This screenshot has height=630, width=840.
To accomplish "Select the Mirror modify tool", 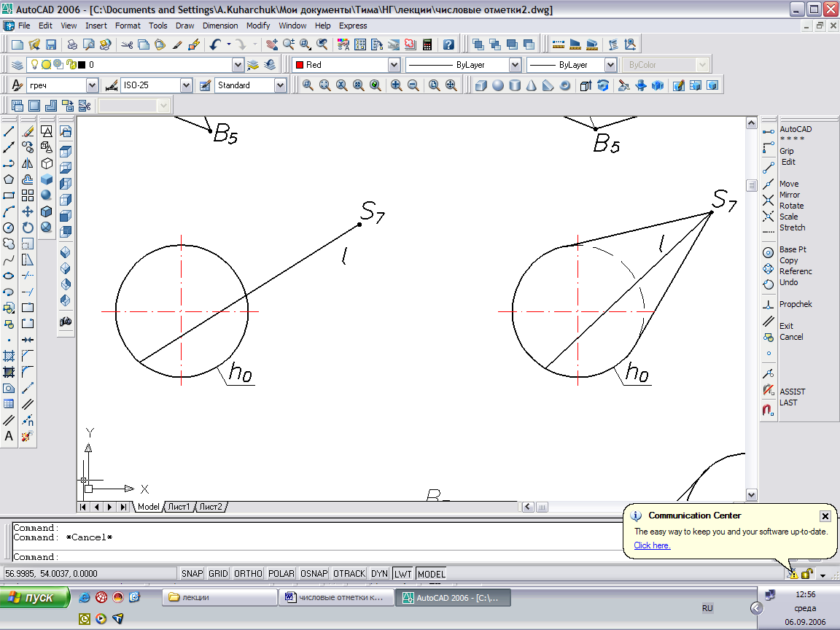I will 28,163.
